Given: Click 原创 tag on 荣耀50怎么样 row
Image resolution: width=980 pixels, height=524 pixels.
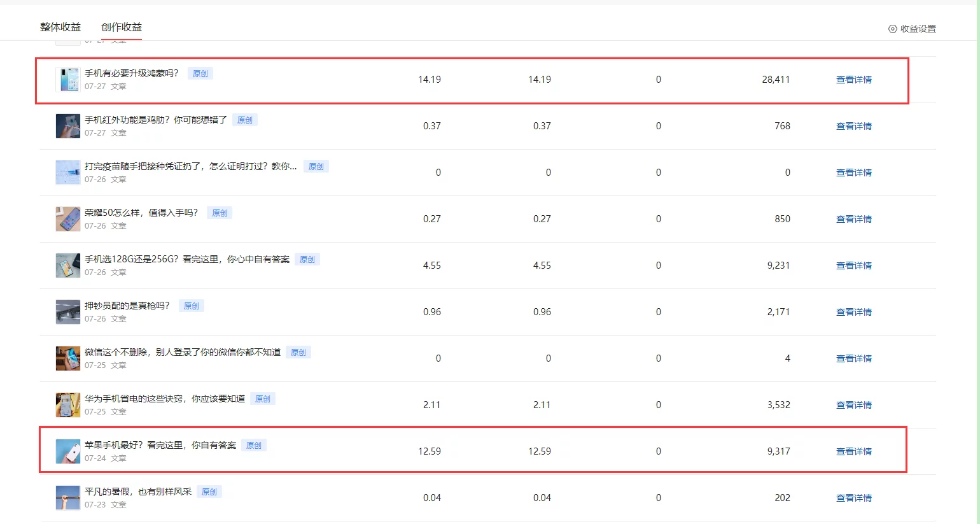Looking at the screenshot, I should pos(220,213).
